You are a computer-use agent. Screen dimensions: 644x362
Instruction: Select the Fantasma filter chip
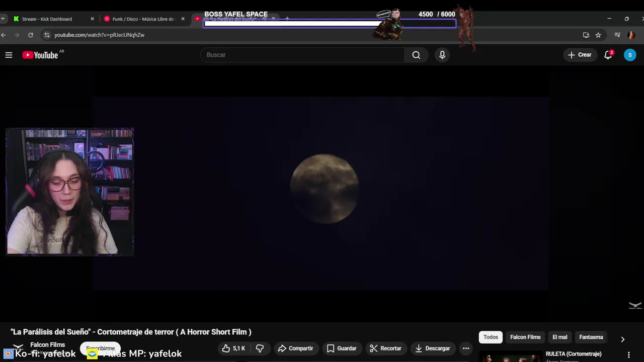591,337
